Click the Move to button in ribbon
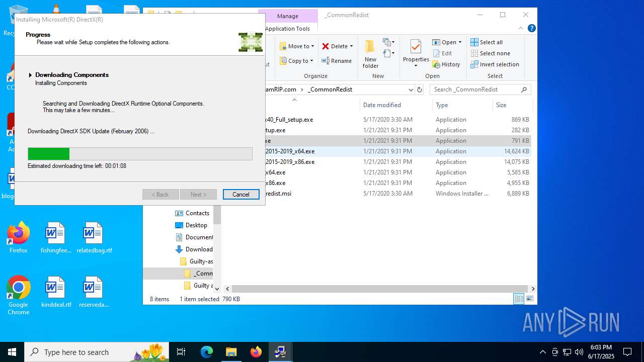The height and width of the screenshot is (362, 644). 297,46
